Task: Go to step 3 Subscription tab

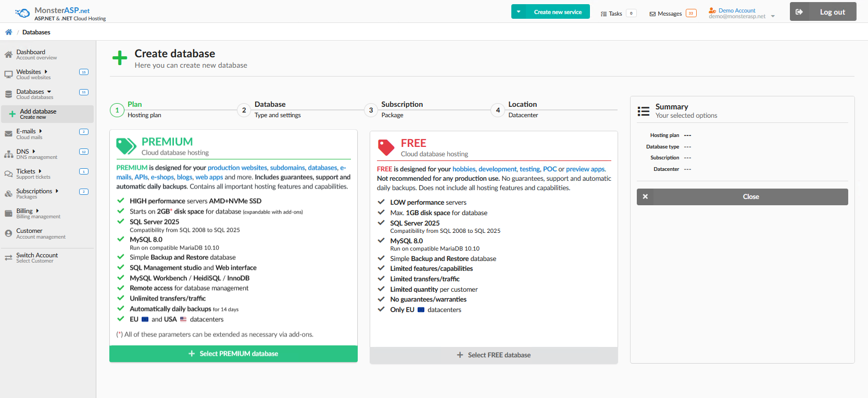Action: coord(401,109)
